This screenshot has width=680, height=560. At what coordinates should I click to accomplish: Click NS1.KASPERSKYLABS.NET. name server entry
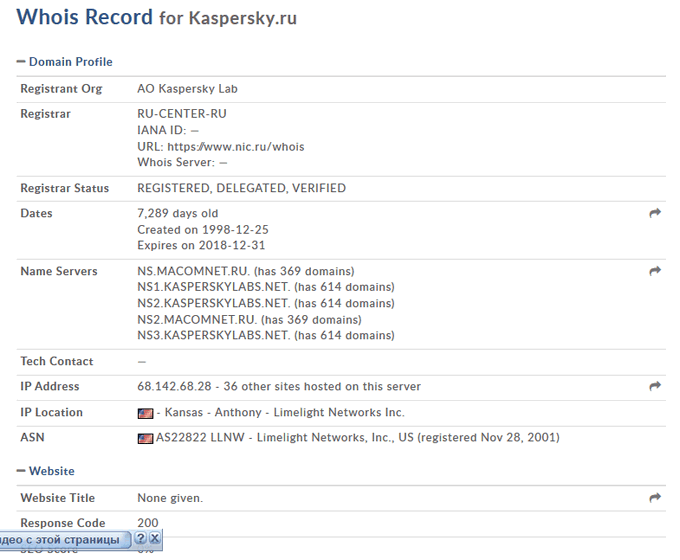213,287
